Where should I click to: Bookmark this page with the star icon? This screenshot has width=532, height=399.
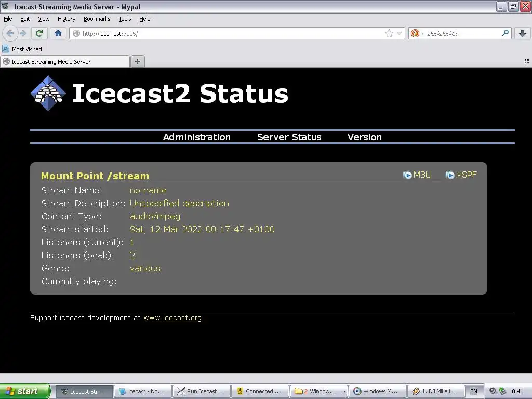point(389,33)
